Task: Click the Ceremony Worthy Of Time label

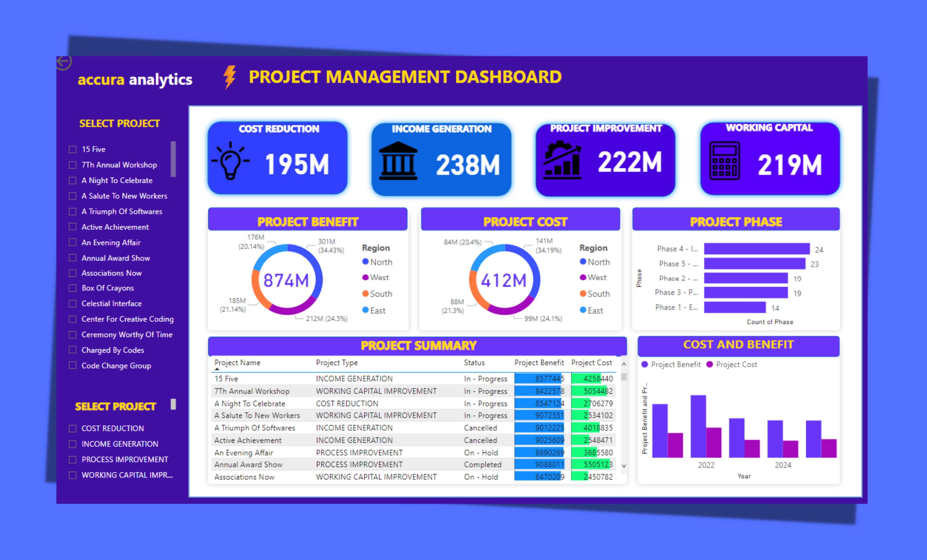Action: pos(127,334)
